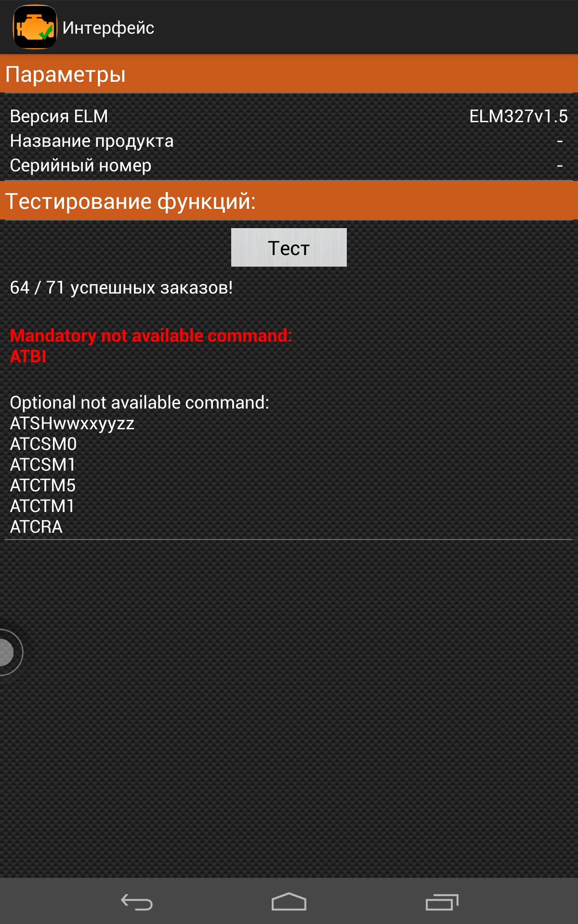Screen dimensions: 578x924
Task: Tap the ELM327v1.5 version value
Action: click(x=518, y=116)
